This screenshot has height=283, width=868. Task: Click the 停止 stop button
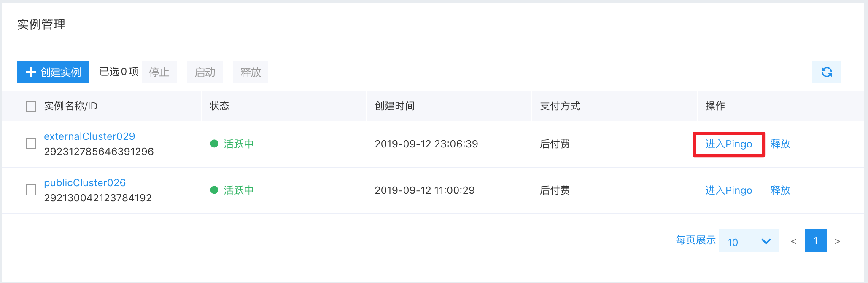[x=159, y=72]
